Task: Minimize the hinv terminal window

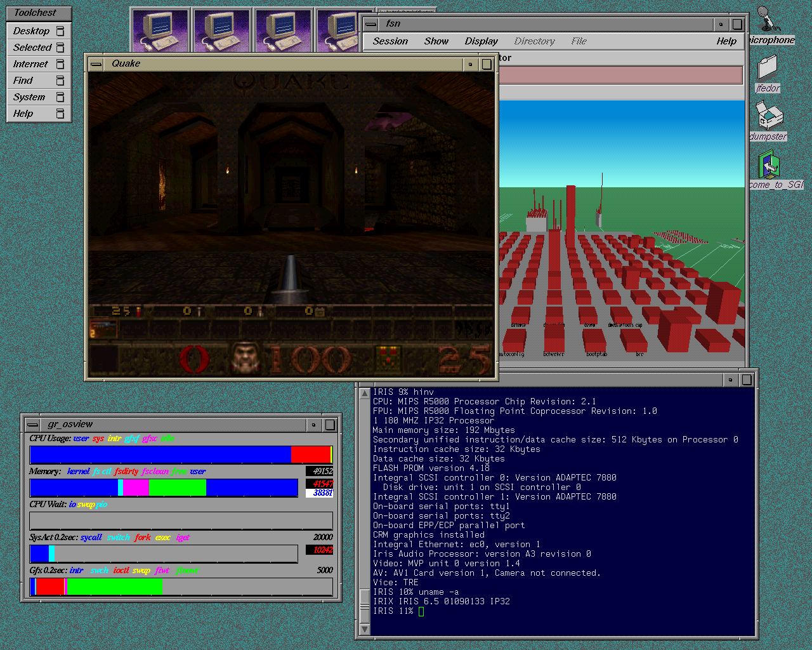Action: pos(730,380)
